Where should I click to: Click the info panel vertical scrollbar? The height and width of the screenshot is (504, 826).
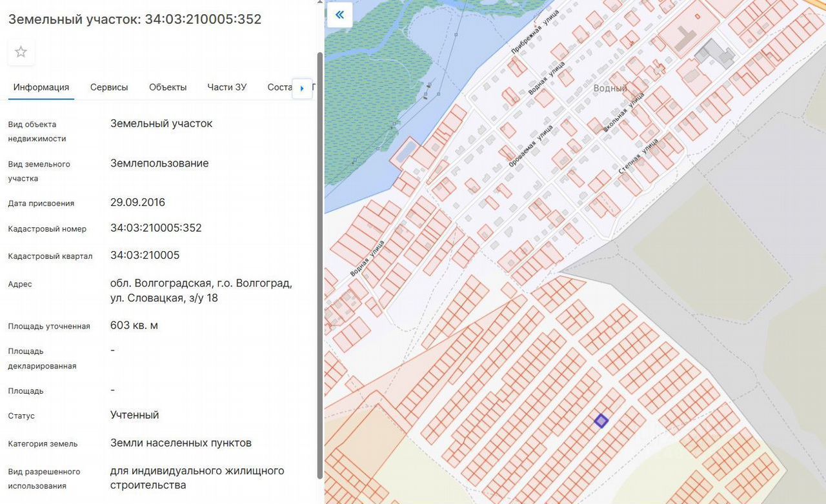coord(319,265)
